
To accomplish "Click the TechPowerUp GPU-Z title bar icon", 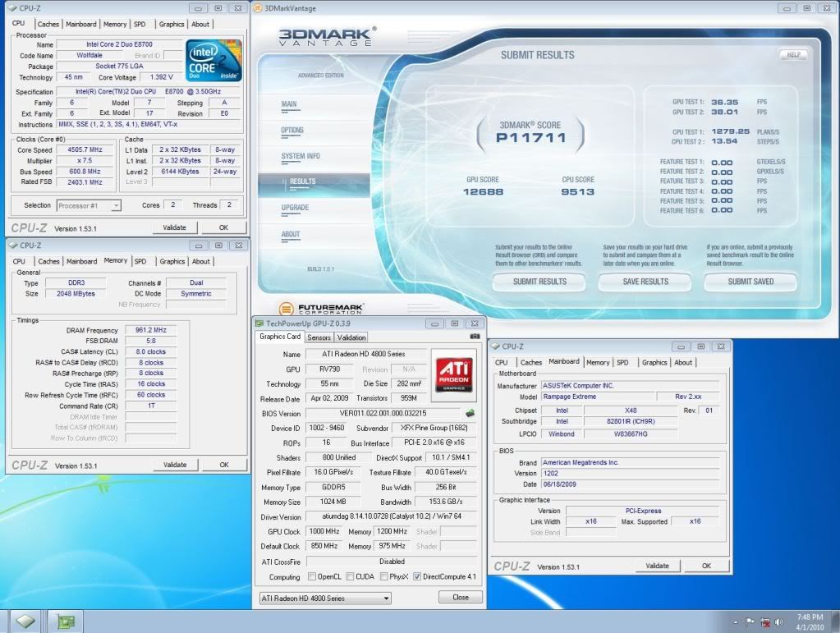I will coord(259,323).
